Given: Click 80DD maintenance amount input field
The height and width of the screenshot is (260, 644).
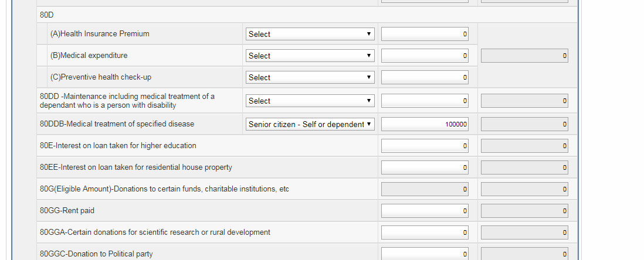Looking at the screenshot, I should click(425, 101).
